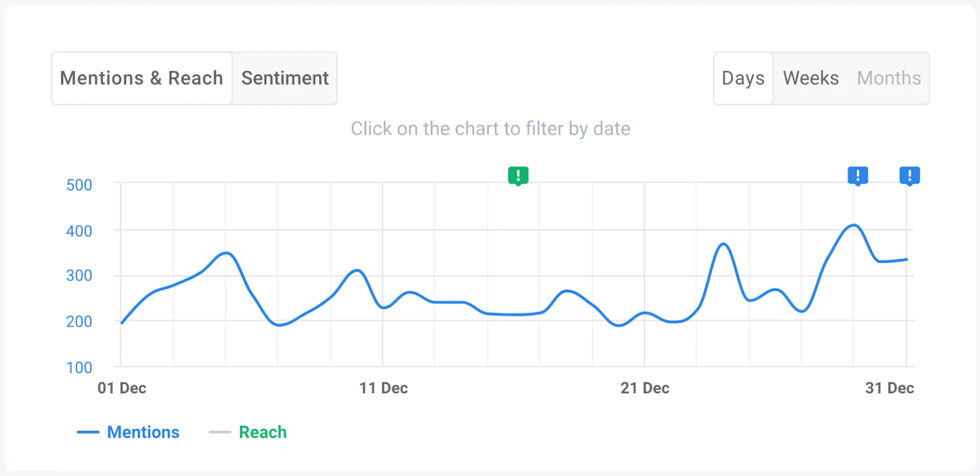Click the chart peak around 30 Dec
This screenshot has width=980, height=476.
tap(855, 225)
